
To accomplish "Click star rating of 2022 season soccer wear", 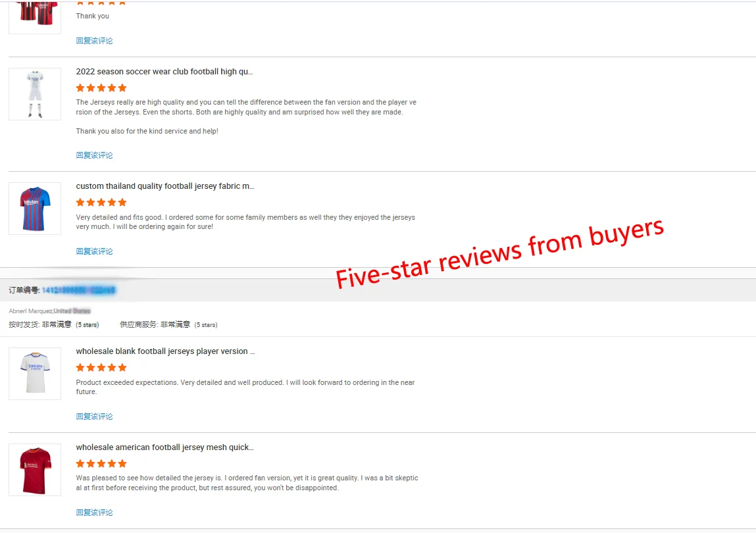I will click(101, 88).
